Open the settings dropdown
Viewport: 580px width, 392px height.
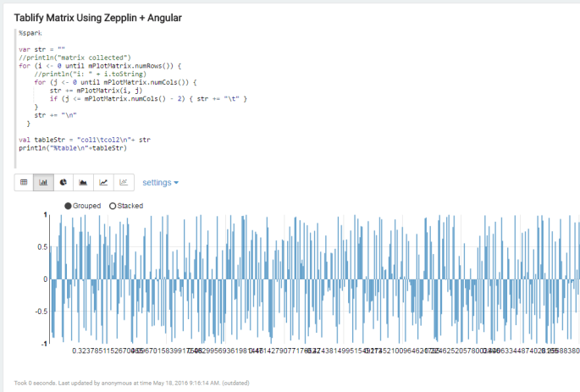point(161,183)
